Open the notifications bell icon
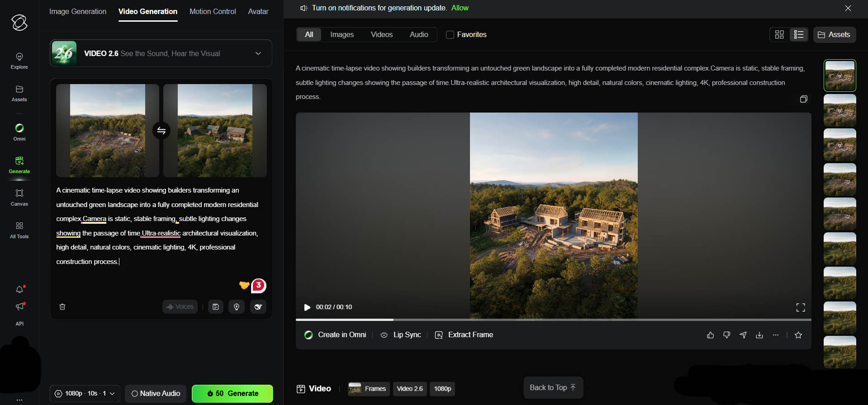Image resolution: width=868 pixels, height=405 pixels. [19, 289]
